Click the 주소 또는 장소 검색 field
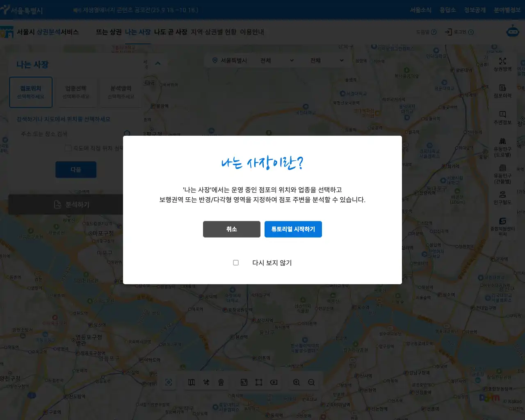 point(70,134)
